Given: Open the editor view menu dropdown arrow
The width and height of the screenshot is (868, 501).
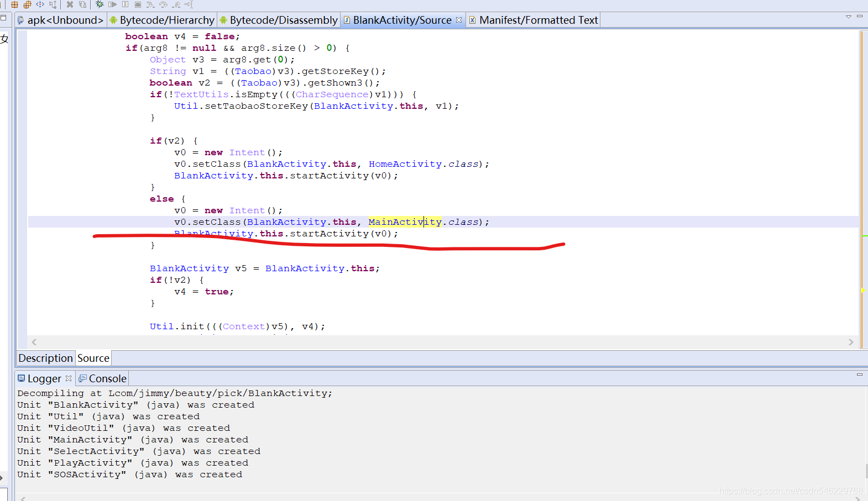Looking at the screenshot, I should 849,17.
